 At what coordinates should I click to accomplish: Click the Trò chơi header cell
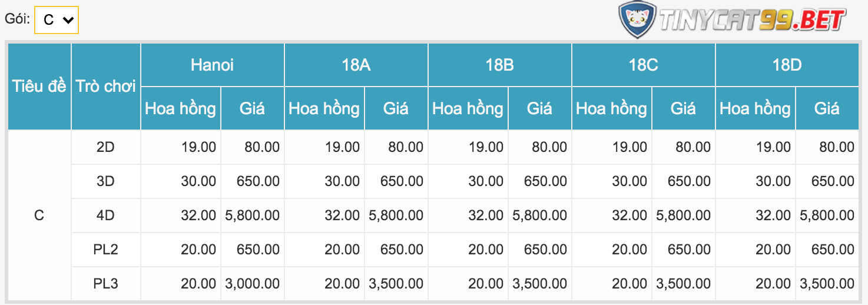tap(105, 87)
